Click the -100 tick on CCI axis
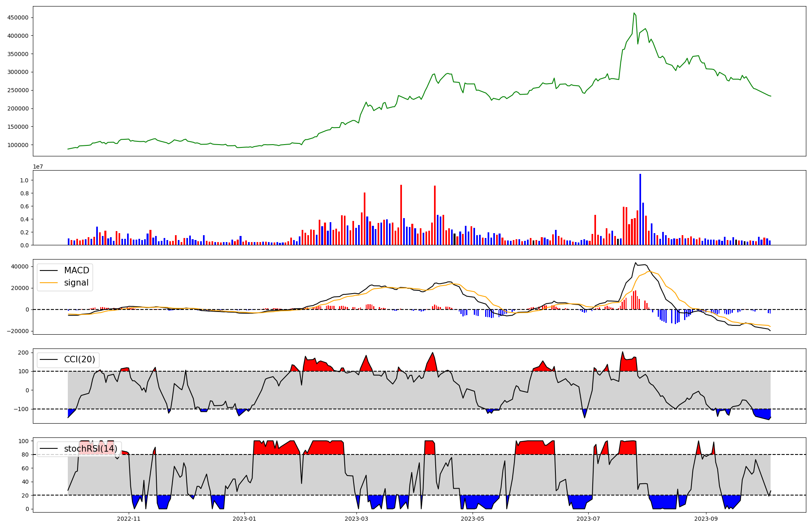Viewport: 812px width, 528px height. coord(22,409)
